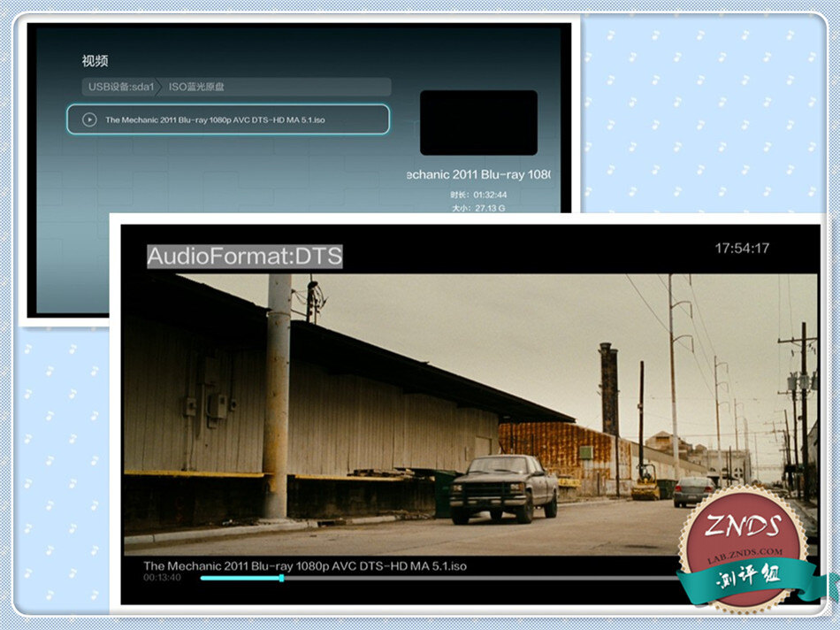Viewport: 840px width, 630px height.
Task: Click the 大小 27.13 G file size info
Action: (x=477, y=208)
